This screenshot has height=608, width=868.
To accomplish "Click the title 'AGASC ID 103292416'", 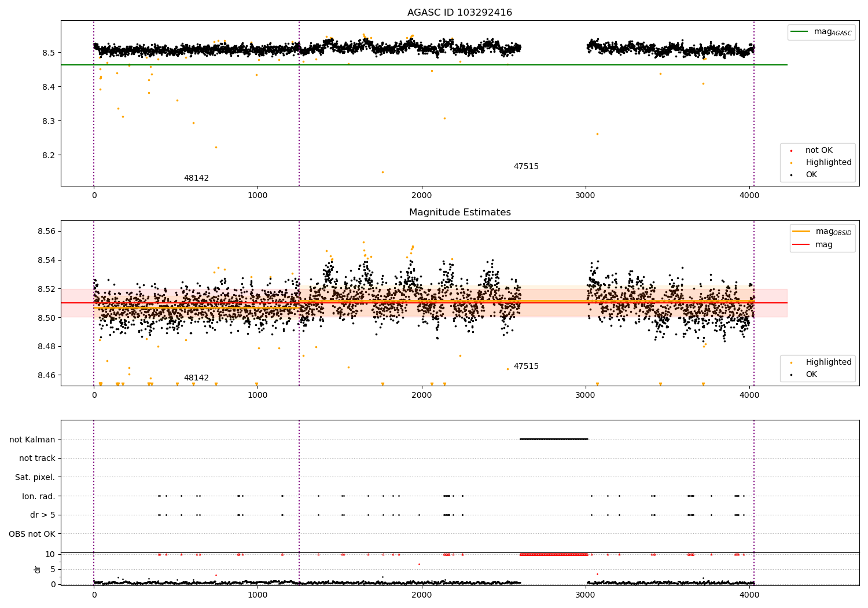I will [x=459, y=13].
